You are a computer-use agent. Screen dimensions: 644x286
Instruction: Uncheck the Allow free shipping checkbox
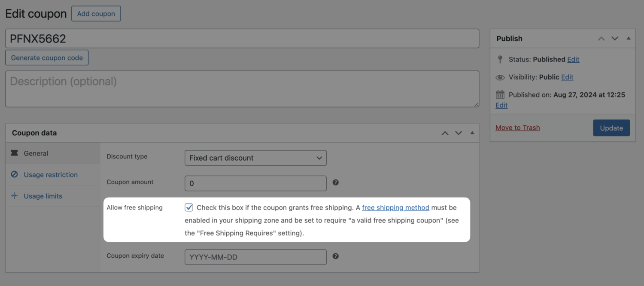point(189,207)
